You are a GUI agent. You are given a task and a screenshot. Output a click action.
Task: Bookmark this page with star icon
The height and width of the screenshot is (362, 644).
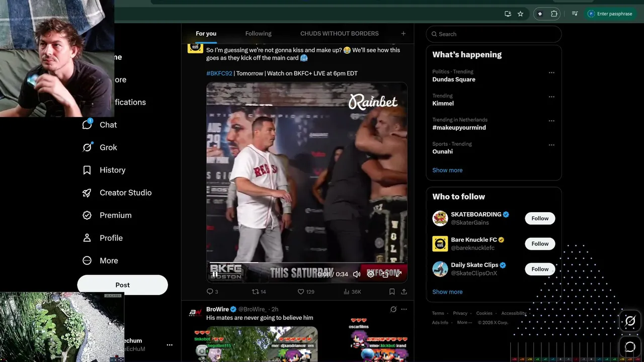(x=521, y=14)
